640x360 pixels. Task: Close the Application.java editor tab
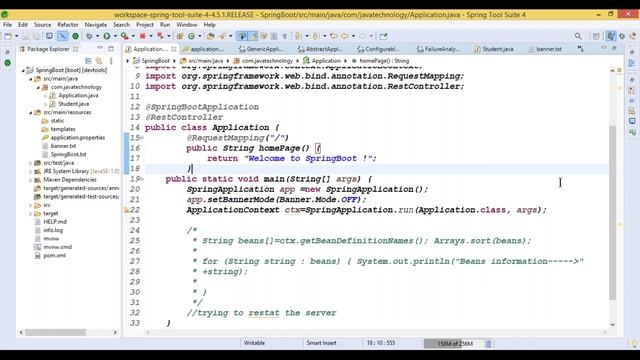[x=173, y=49]
